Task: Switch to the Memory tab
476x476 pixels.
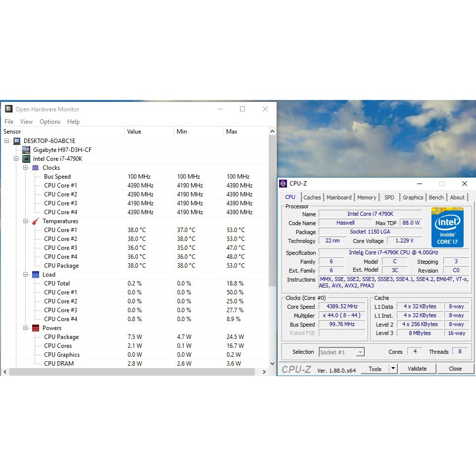Action: (367, 197)
